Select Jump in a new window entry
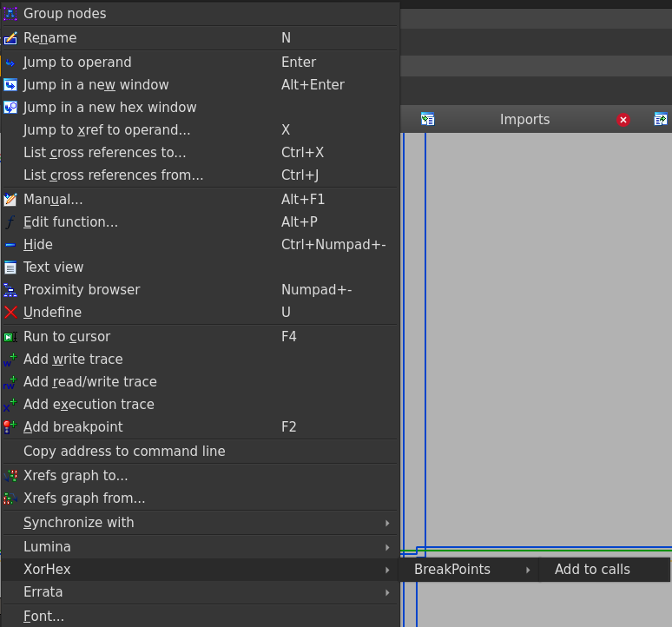This screenshot has height=627, width=672. [x=200, y=85]
